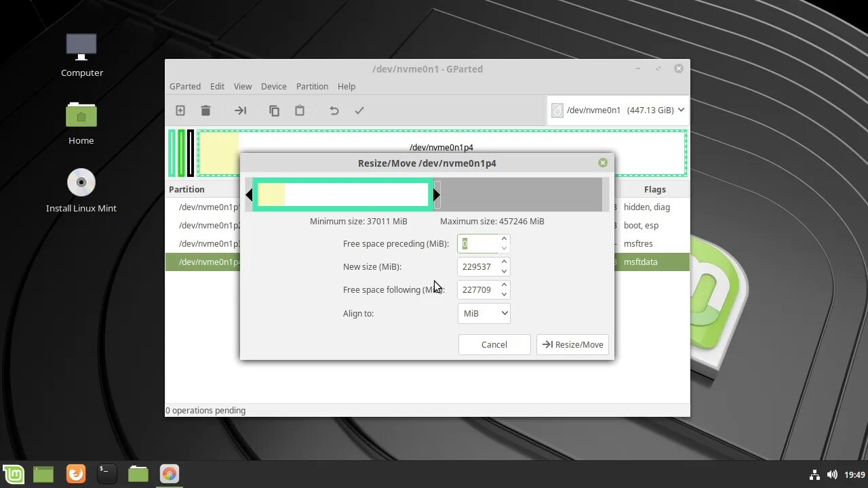This screenshot has height=488, width=868.
Task: Open the Edit menu
Action: click(217, 86)
